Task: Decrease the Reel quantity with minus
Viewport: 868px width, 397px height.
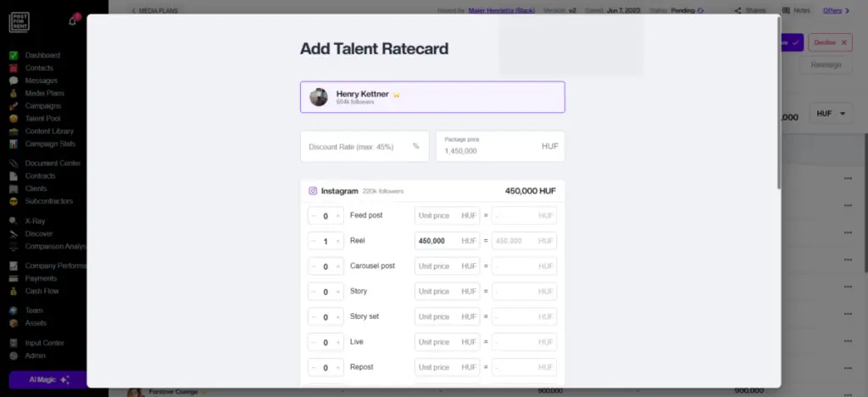Action: 314,241
